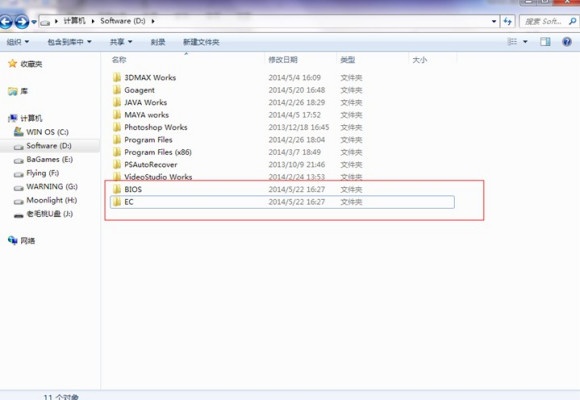Create folder with 新建文件夹 button
This screenshot has width=580, height=400.
tap(201, 42)
